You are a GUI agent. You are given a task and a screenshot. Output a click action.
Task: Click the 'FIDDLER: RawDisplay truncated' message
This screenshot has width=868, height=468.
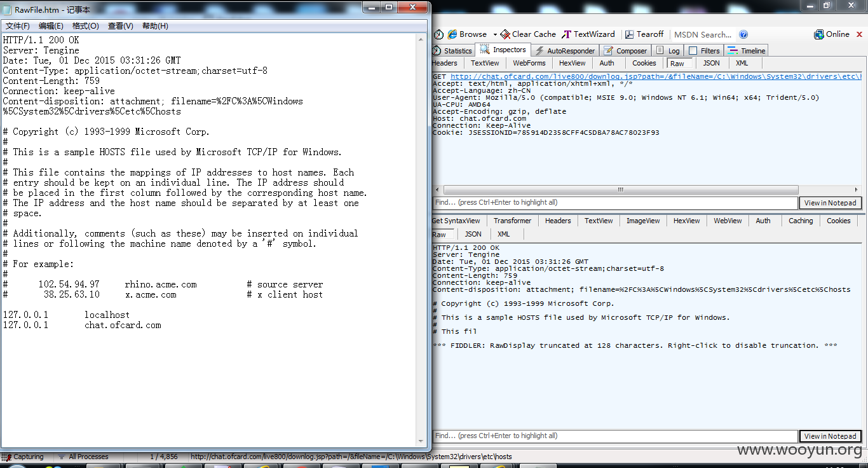(635, 346)
